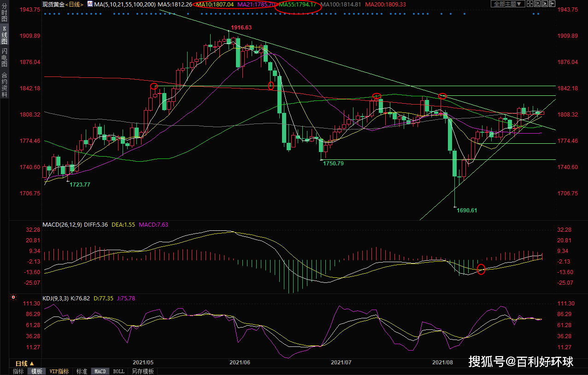Image resolution: width=588 pixels, height=375 pixels.
Task: Toggle the BOLL indicator button
Action: [x=118, y=371]
